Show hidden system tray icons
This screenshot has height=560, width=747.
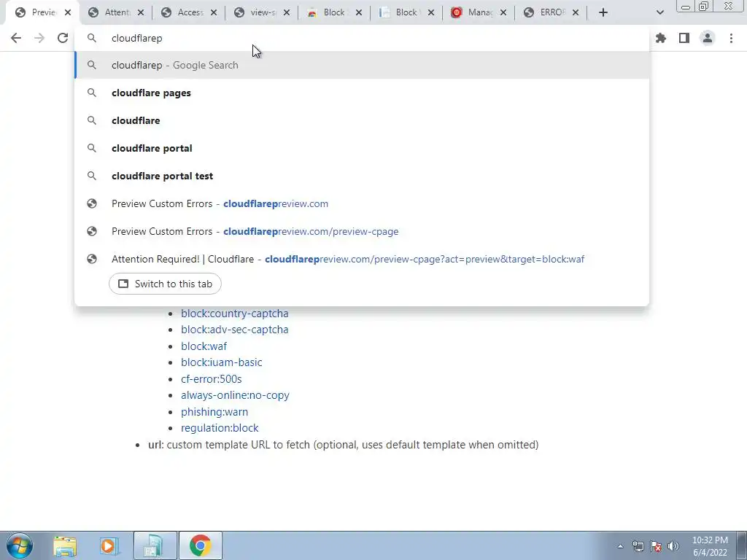[620, 546]
